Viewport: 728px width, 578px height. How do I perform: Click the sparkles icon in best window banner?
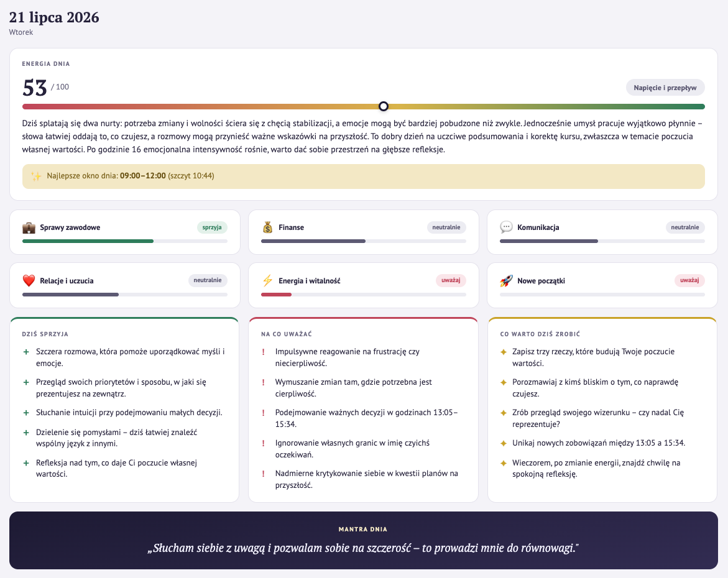click(x=36, y=177)
